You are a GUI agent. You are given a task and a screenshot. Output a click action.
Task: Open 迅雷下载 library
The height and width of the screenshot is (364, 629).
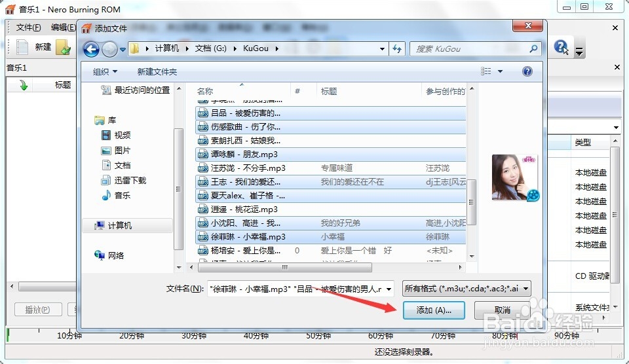(x=124, y=181)
